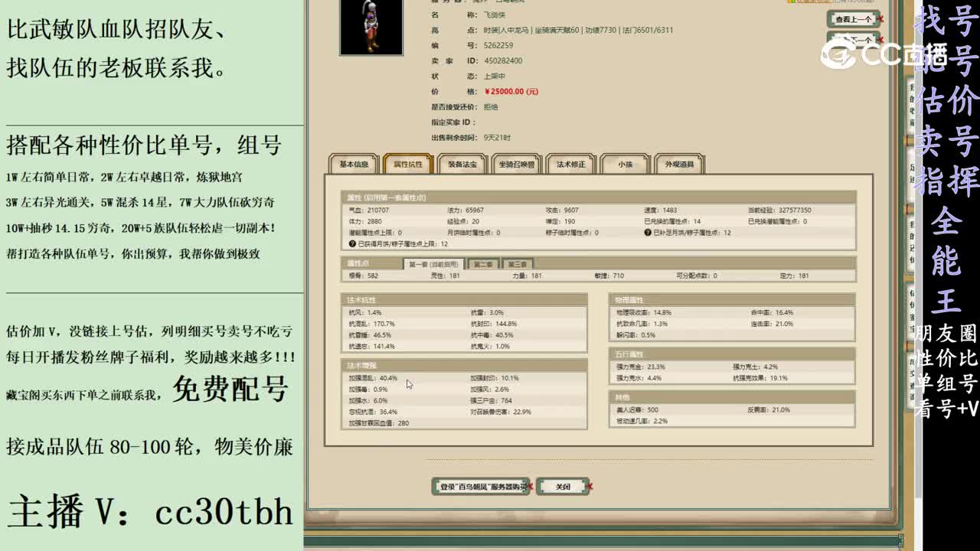The image size is (980, 551).
Task: Click the character avatar thumbnail
Action: (371, 27)
